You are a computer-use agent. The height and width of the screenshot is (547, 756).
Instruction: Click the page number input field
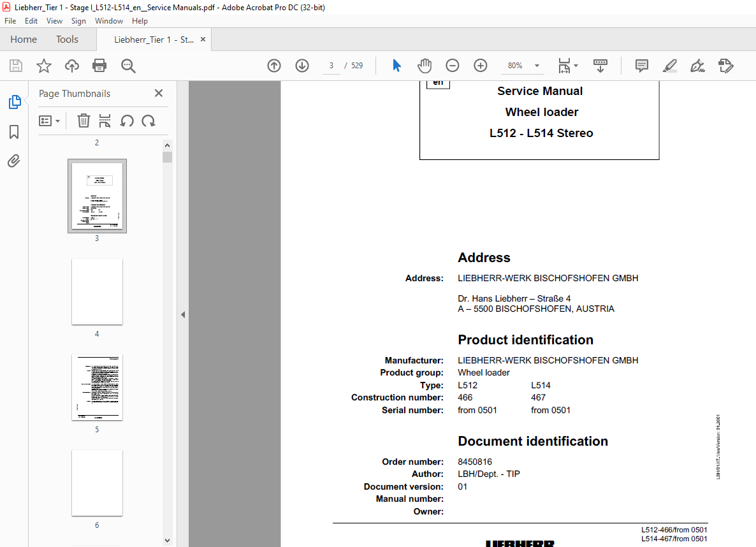point(331,66)
